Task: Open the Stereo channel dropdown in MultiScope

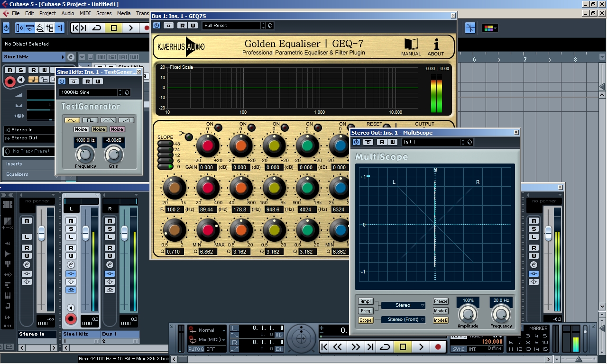Action: pyautogui.click(x=404, y=305)
